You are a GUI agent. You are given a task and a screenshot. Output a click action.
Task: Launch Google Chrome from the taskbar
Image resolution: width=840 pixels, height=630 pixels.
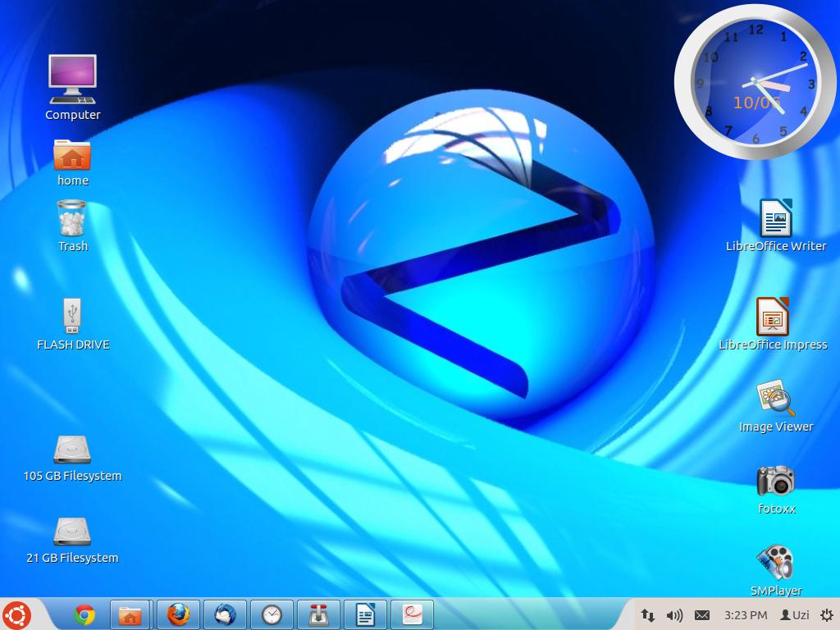[x=84, y=614]
